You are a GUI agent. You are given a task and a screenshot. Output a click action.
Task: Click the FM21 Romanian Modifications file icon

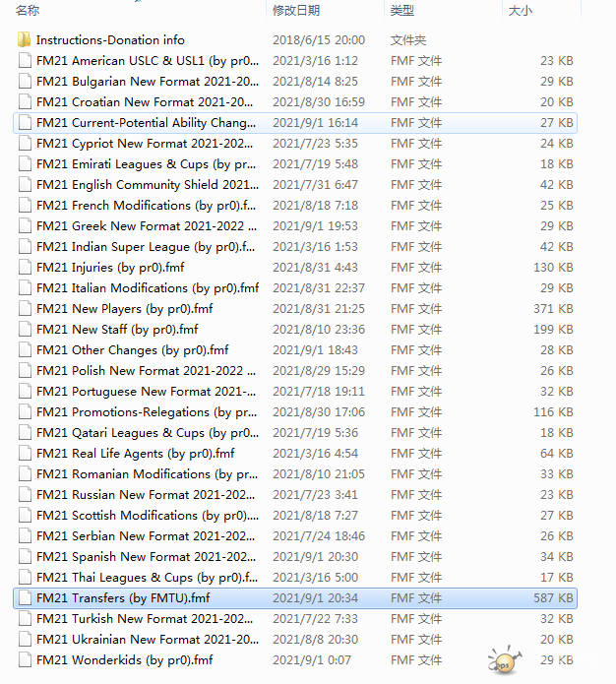(25, 473)
